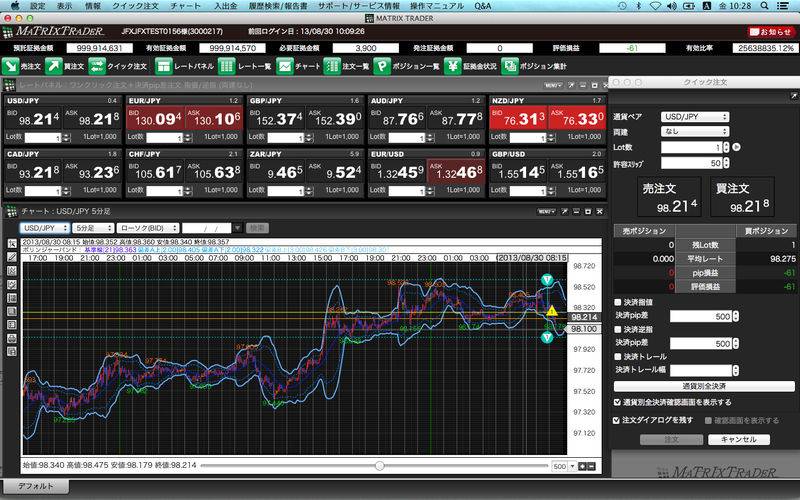
Task: Click the 買注文 98.218 buy button in quick order
Action: click(x=742, y=197)
